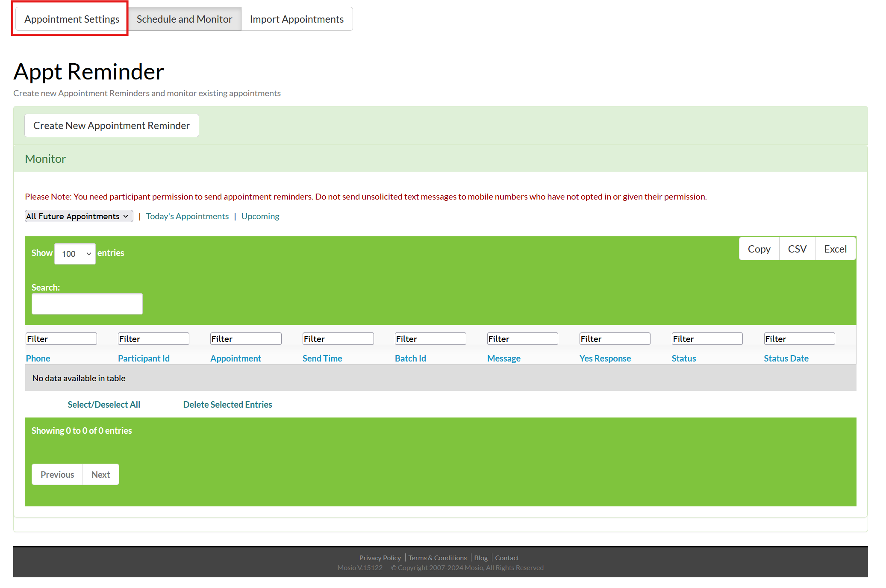Click Create New Appointment Reminder button

[x=112, y=125]
